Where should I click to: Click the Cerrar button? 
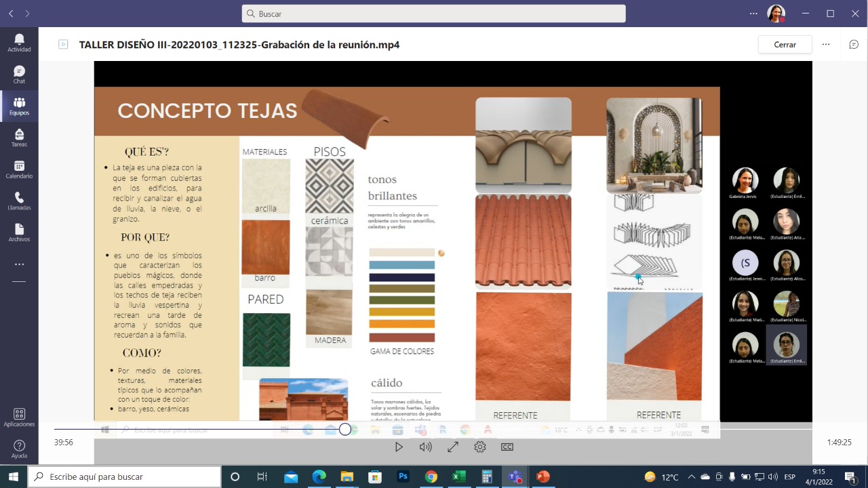(x=785, y=45)
